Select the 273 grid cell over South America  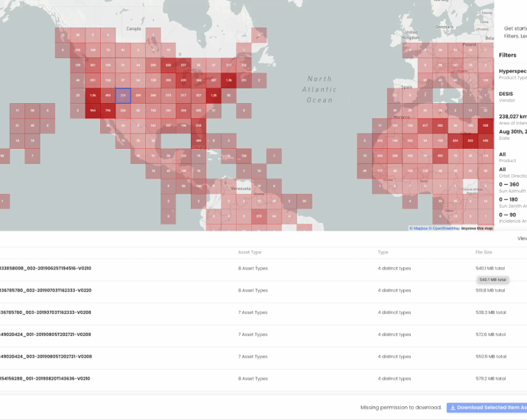point(259,216)
